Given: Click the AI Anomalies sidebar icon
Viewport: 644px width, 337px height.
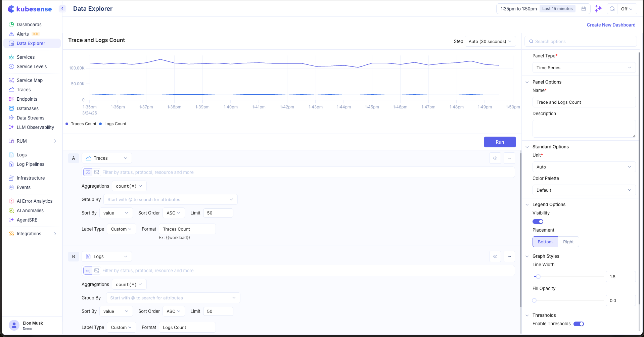Looking at the screenshot, I should [11, 210].
